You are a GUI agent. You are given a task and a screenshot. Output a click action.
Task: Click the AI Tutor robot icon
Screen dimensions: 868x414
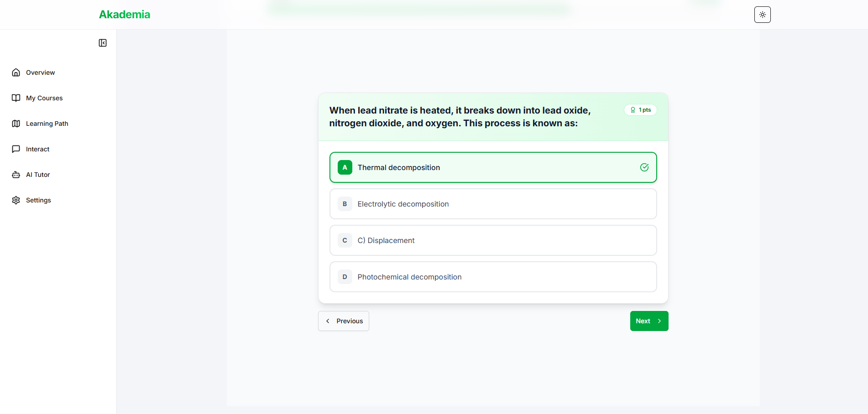(16, 175)
